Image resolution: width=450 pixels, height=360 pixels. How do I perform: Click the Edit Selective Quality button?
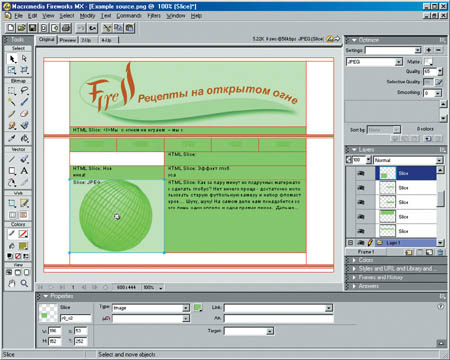pyautogui.click(x=439, y=82)
